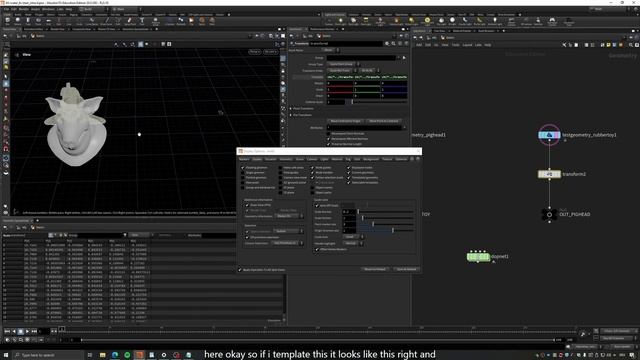Click the No cam viewport button
The height and width of the screenshot is (360, 640).
point(270,52)
